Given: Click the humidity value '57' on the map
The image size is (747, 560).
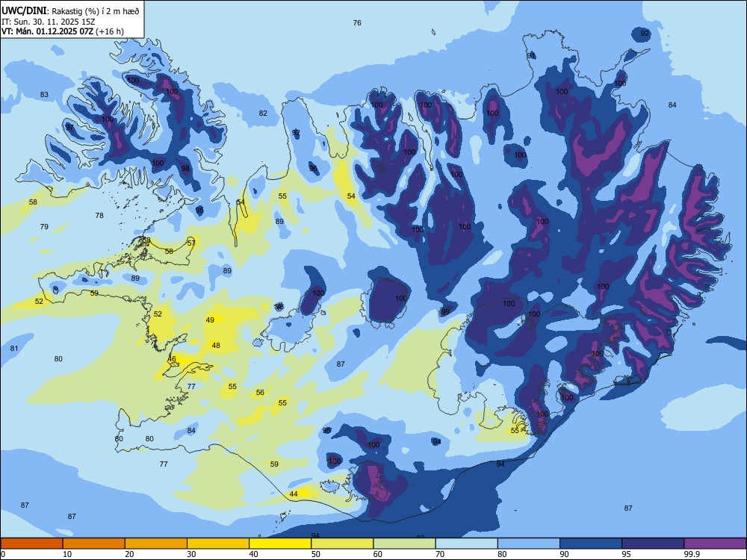Looking at the screenshot, I should coord(191,243).
